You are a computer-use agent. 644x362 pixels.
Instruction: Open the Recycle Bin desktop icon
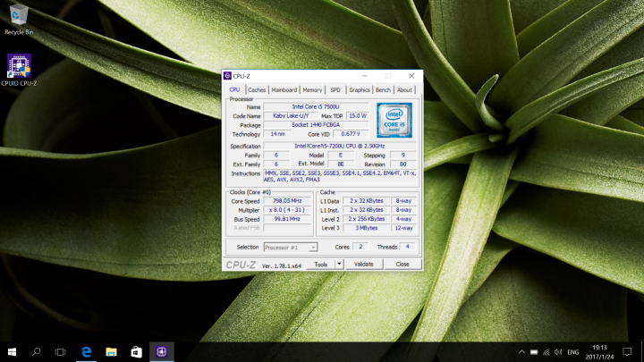click(17, 16)
